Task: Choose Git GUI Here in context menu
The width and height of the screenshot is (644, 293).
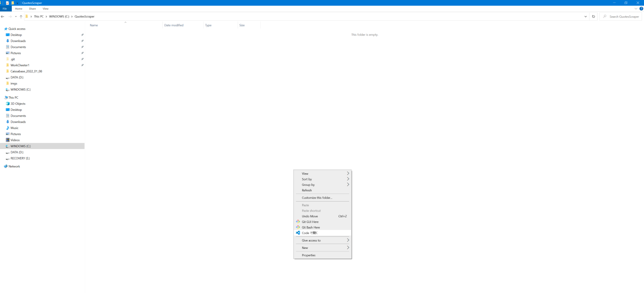Action: point(322,222)
